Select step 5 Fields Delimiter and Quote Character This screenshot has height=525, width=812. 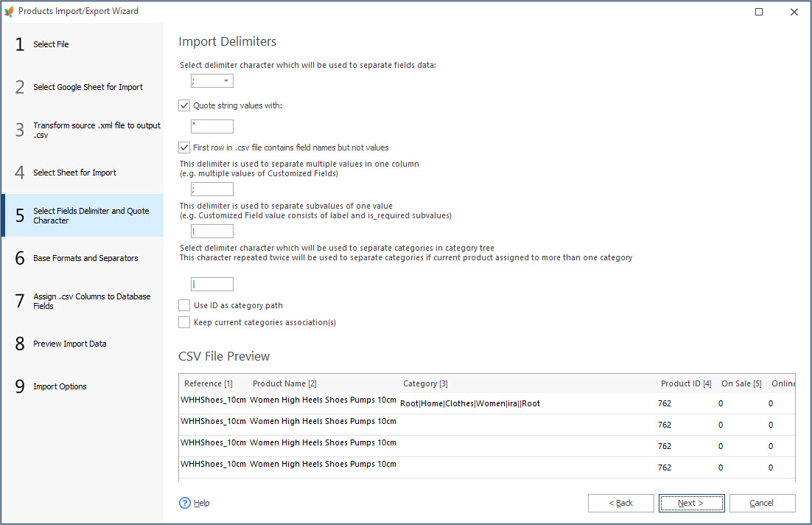pos(83,215)
